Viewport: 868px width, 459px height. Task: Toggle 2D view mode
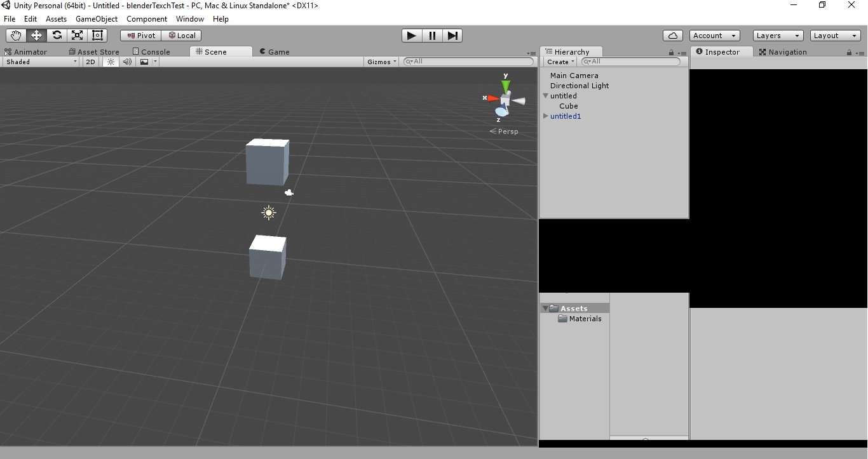[x=90, y=62]
